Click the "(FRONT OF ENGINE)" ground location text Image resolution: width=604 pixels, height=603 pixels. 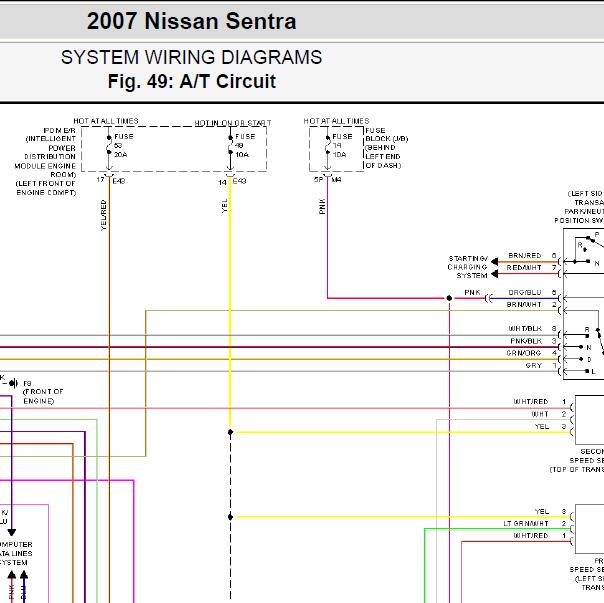(43, 396)
